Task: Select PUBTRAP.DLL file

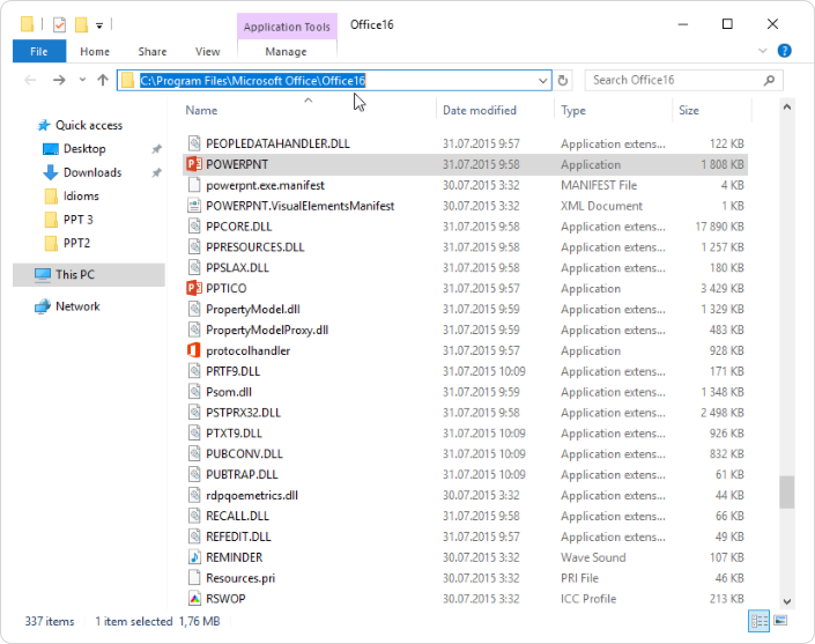Action: (x=465, y=475)
